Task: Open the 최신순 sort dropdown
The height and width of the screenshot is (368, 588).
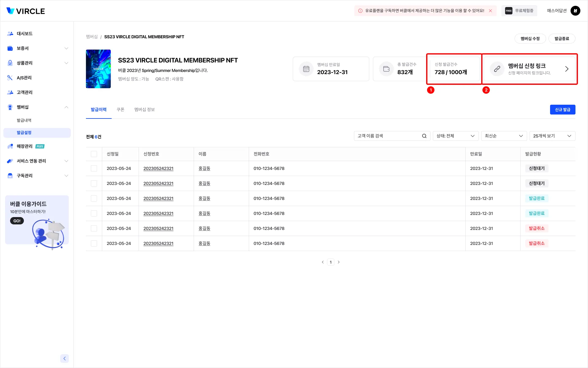Action: coord(504,136)
